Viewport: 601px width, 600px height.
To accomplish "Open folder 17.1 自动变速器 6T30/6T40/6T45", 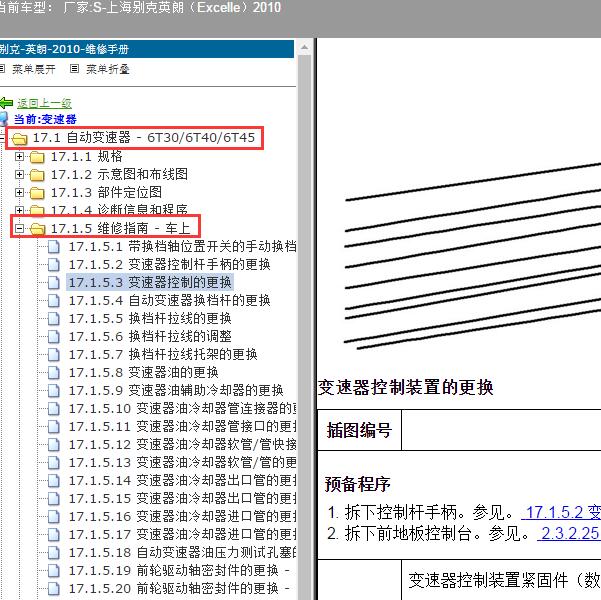I will pyautogui.click(x=143, y=137).
